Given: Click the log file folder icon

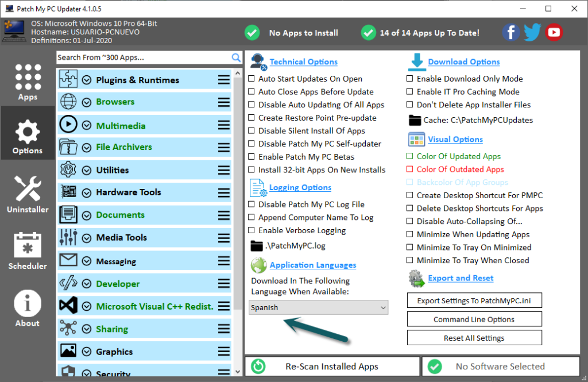Looking at the screenshot, I should pos(257,246).
